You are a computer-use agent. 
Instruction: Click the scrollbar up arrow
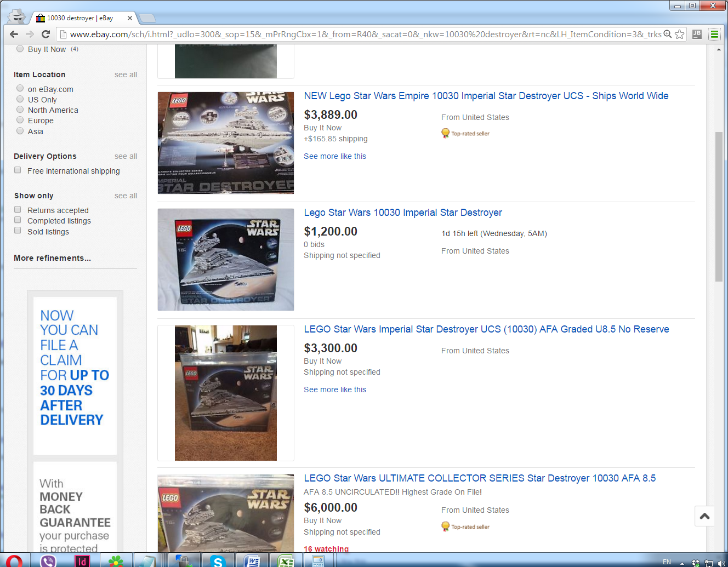coord(719,49)
